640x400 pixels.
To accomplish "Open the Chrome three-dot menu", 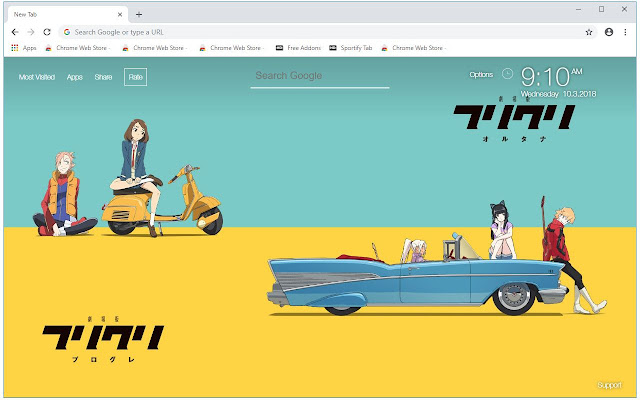I will [625, 32].
